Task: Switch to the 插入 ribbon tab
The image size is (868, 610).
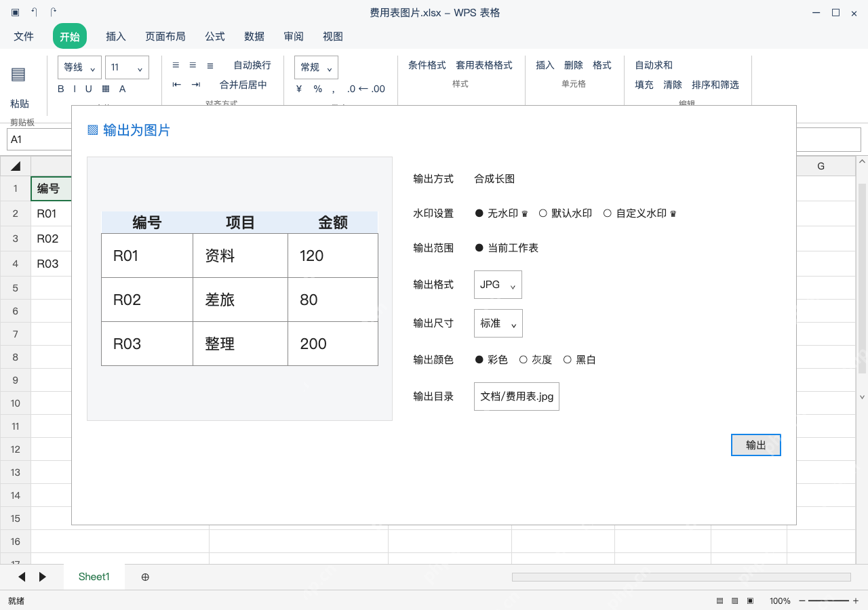Action: coord(116,37)
